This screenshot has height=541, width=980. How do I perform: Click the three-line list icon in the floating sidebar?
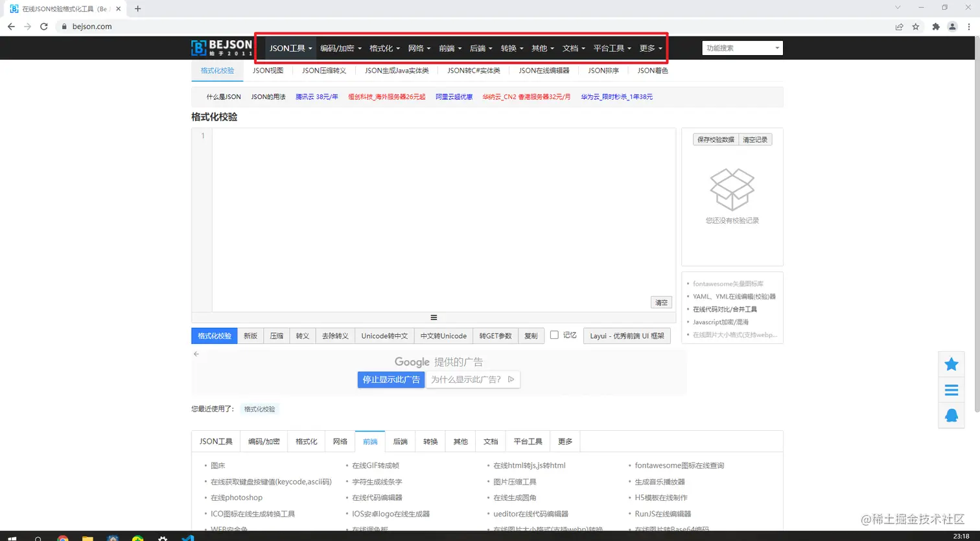click(951, 390)
